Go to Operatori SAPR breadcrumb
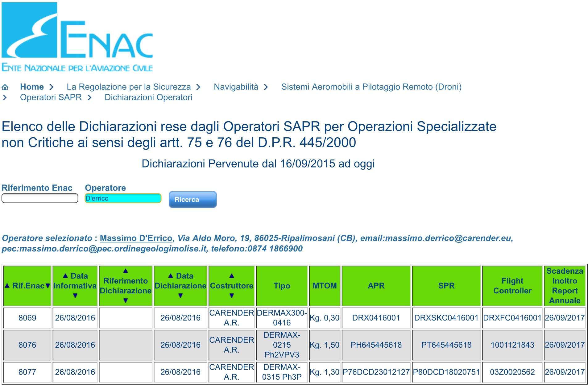Screen dimensions: 588x385 [51, 97]
